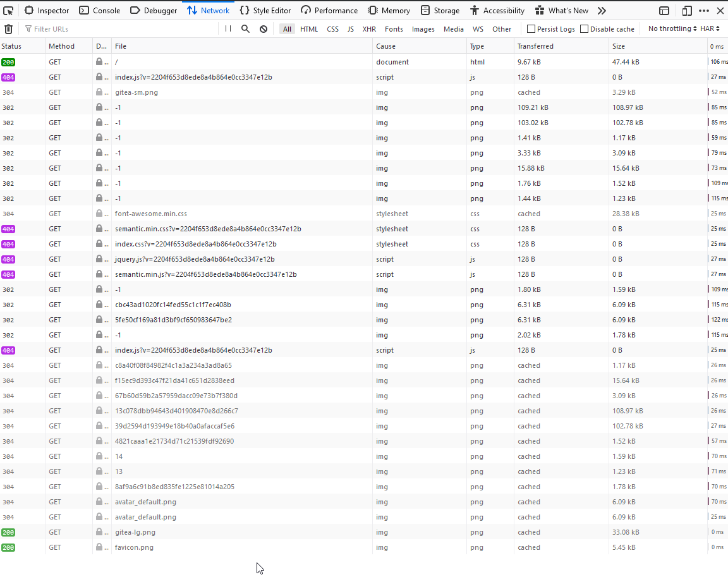Open the iframe picker window icon

[664, 10]
